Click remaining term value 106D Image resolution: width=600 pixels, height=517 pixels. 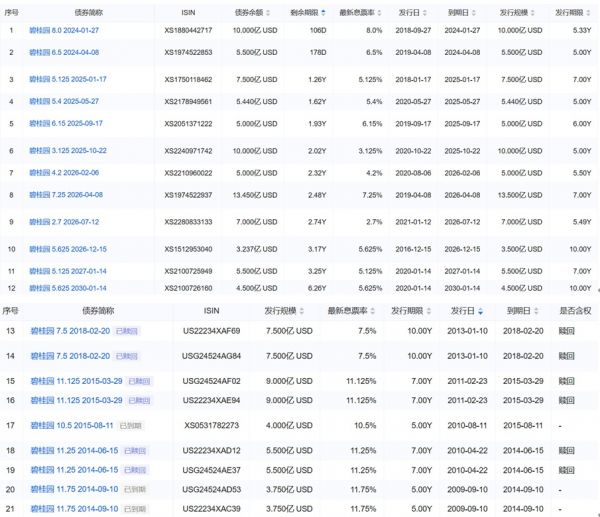pos(318,30)
